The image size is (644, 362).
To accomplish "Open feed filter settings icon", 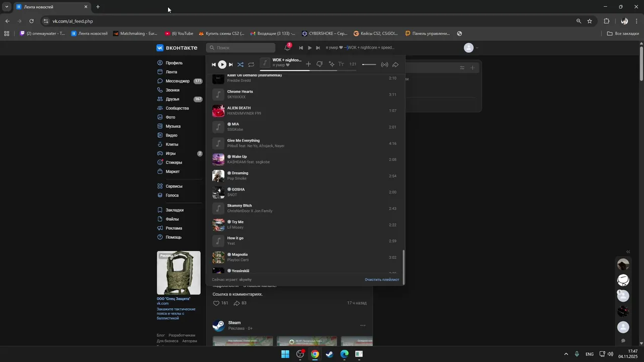I will tap(462, 68).
